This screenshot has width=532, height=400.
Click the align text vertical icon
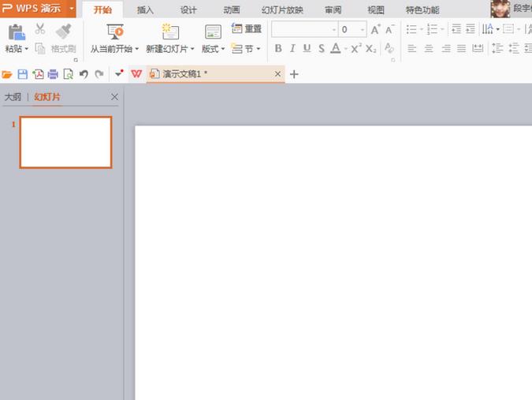pyautogui.click(x=508, y=29)
